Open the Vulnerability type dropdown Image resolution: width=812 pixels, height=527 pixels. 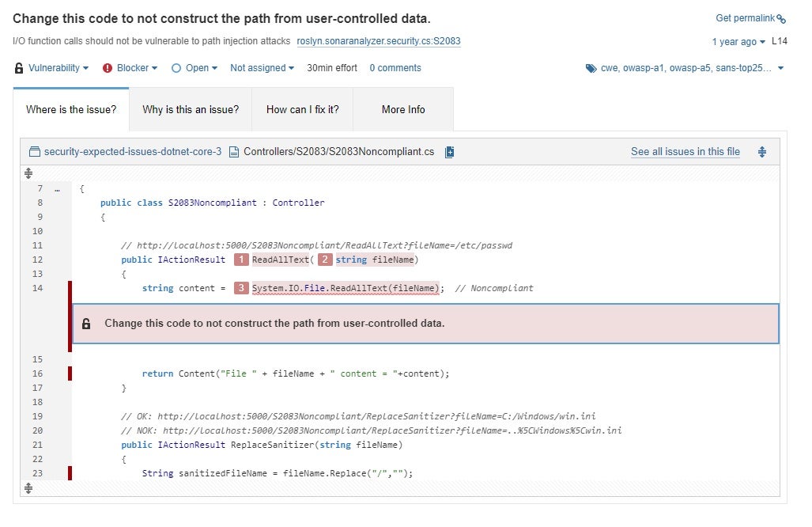click(53, 68)
